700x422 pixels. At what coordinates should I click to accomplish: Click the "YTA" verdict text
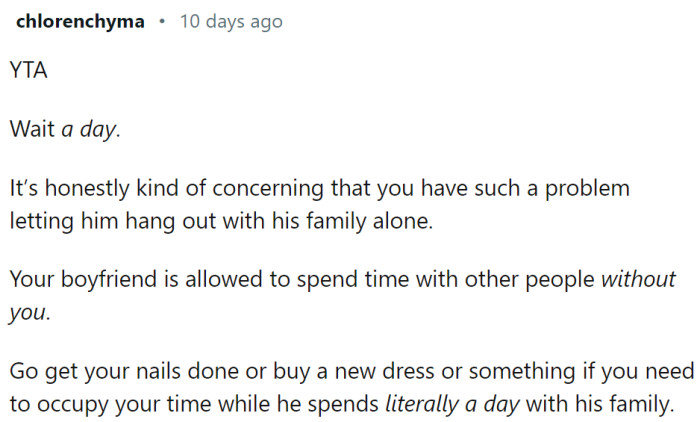(x=28, y=75)
